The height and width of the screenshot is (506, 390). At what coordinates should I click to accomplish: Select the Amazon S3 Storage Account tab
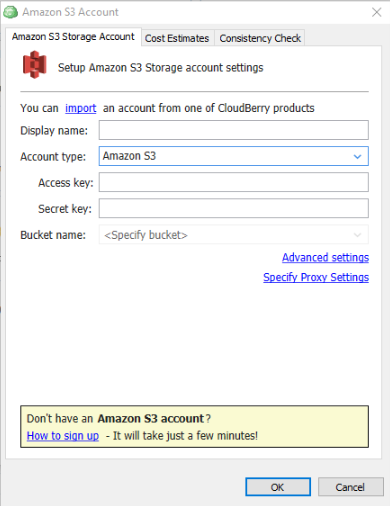click(73, 37)
